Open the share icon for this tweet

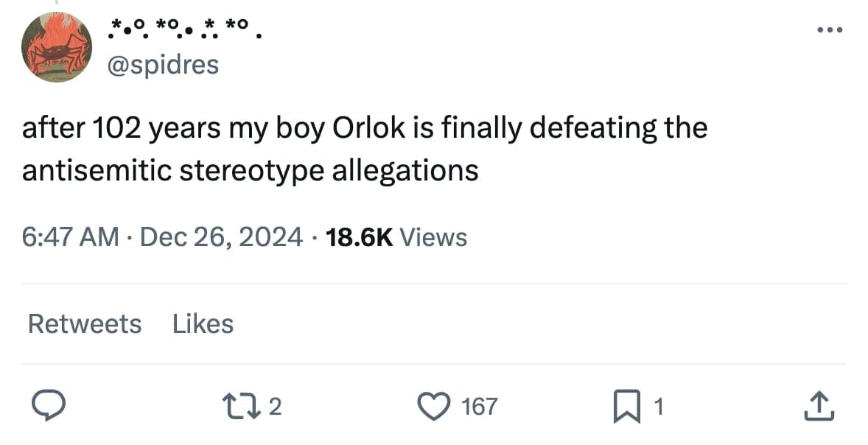(x=819, y=406)
